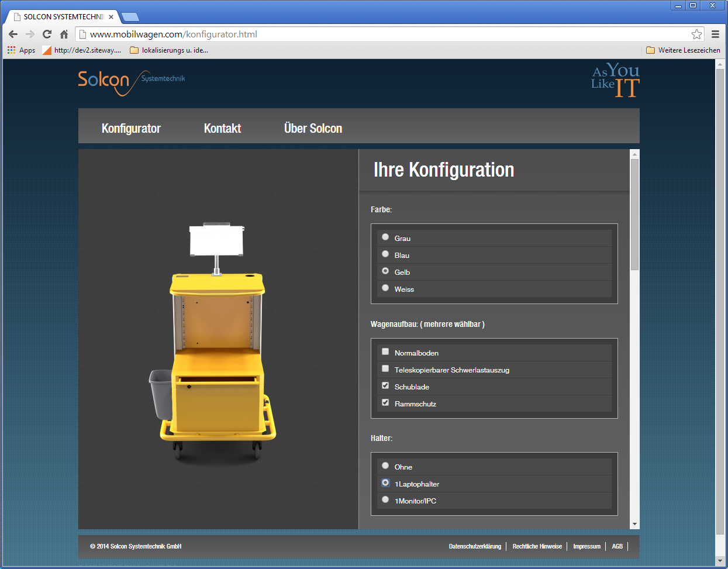Image resolution: width=728 pixels, height=569 pixels.
Task: Click the page scrollbar up arrow
Action: click(x=720, y=64)
